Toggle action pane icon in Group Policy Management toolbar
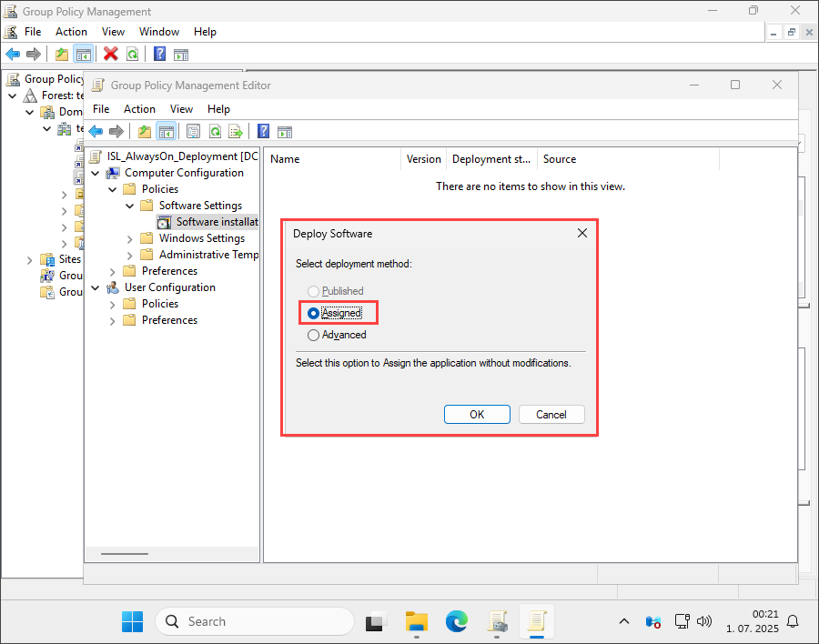This screenshot has height=644, width=819. (x=181, y=55)
